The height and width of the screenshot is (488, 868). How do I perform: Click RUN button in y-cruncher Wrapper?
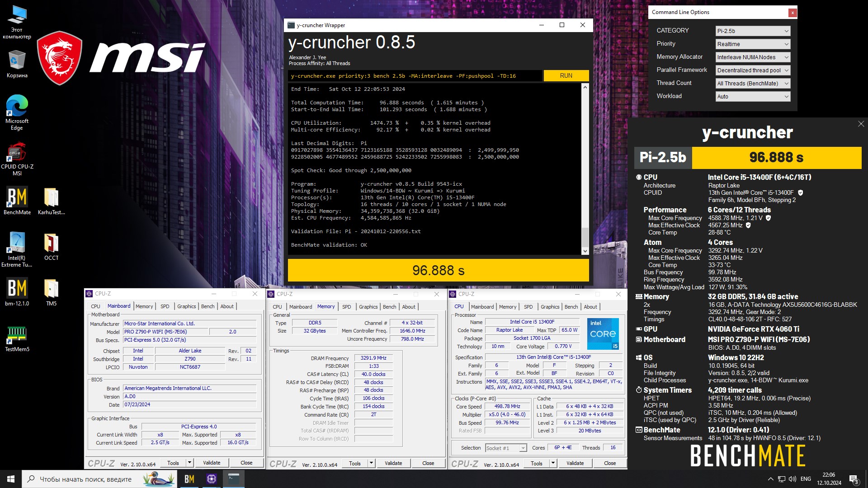566,76
